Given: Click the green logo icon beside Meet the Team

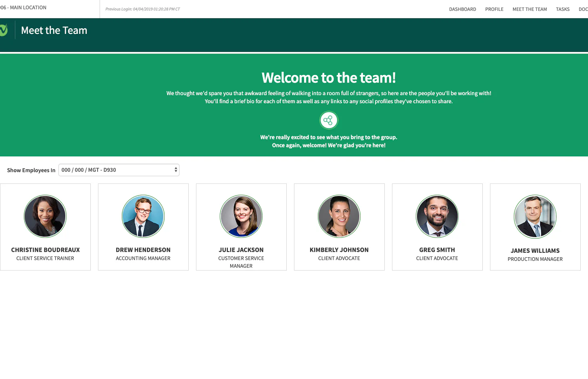Looking at the screenshot, I should click(x=4, y=30).
